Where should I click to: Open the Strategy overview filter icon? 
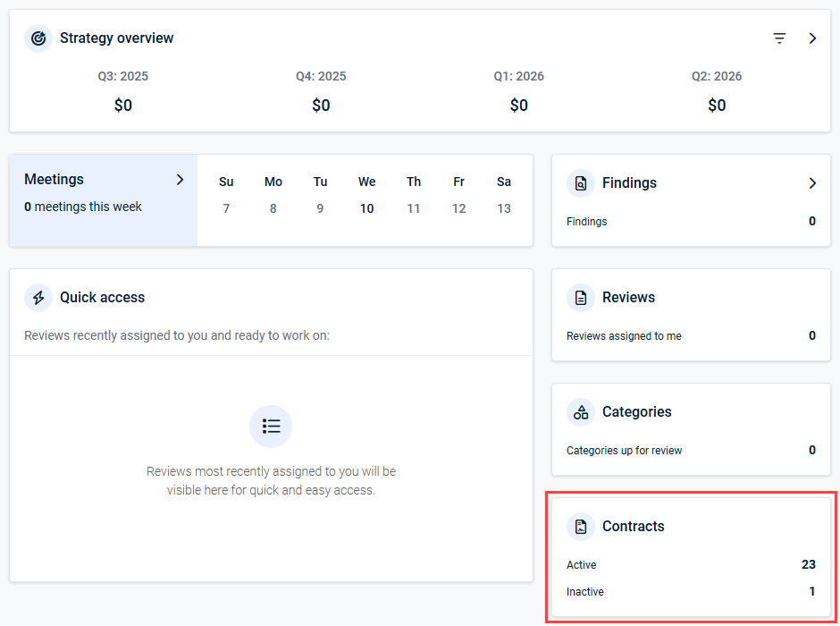(x=779, y=38)
